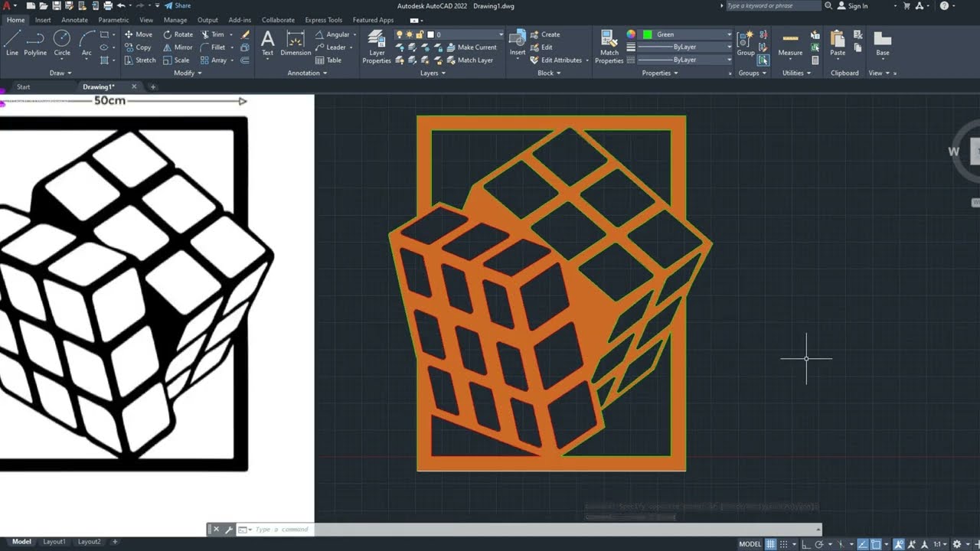This screenshot has height=551, width=980.
Task: Click the object color wheel icon
Action: pos(631,34)
